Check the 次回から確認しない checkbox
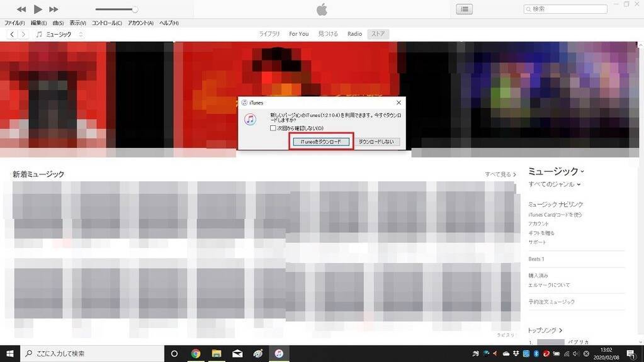Image resolution: width=644 pixels, height=362 pixels. pyautogui.click(x=273, y=128)
